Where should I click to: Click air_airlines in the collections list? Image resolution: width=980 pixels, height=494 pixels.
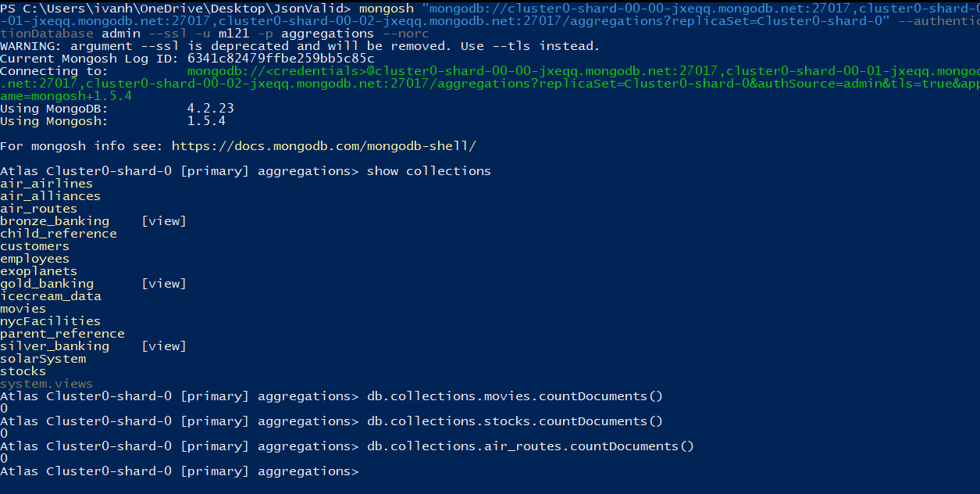point(46,184)
